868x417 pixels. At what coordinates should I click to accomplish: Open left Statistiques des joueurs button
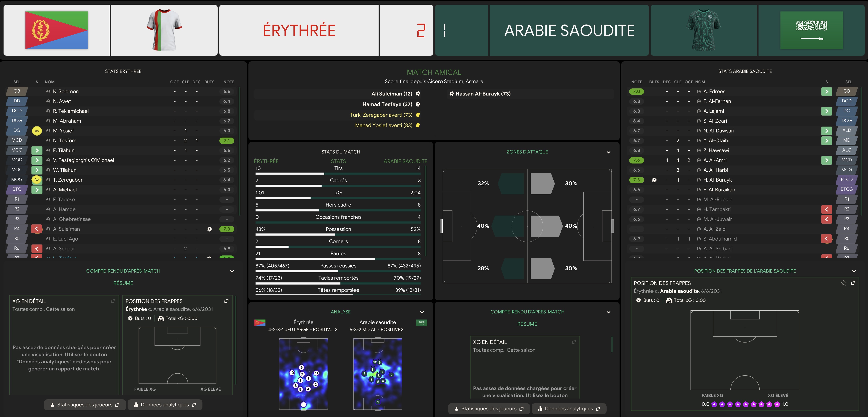pyautogui.click(x=85, y=405)
